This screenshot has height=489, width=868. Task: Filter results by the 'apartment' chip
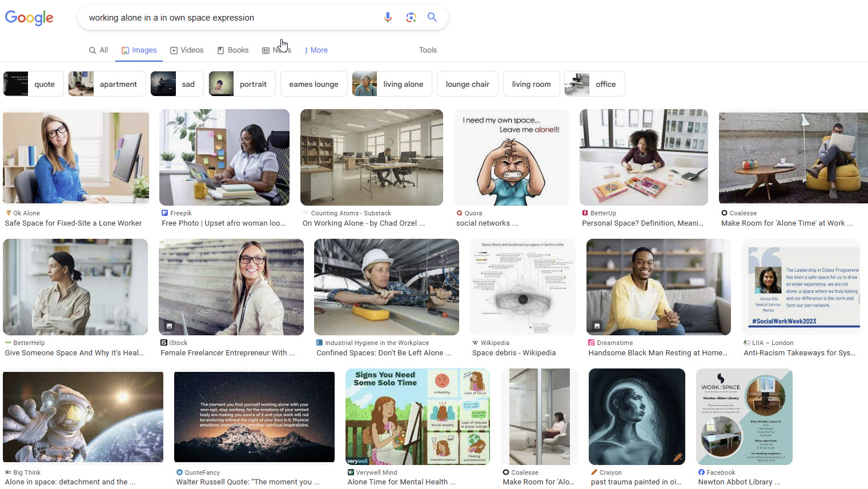tap(107, 84)
